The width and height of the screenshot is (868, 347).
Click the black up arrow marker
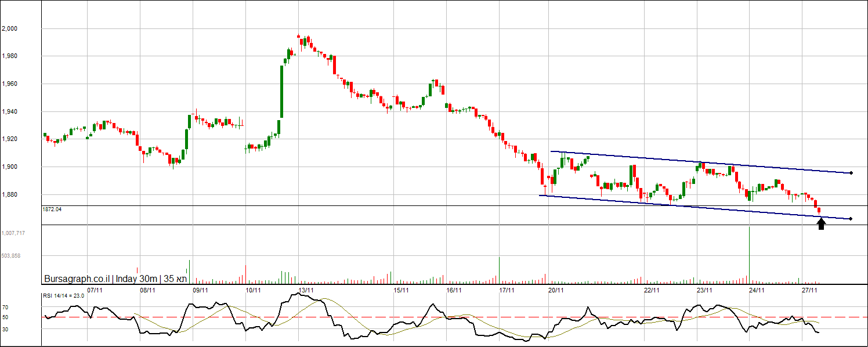tap(821, 223)
